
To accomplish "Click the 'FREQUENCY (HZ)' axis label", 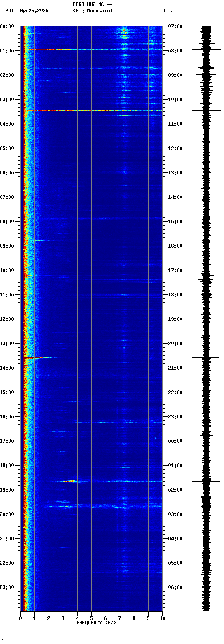I will point(96,623).
